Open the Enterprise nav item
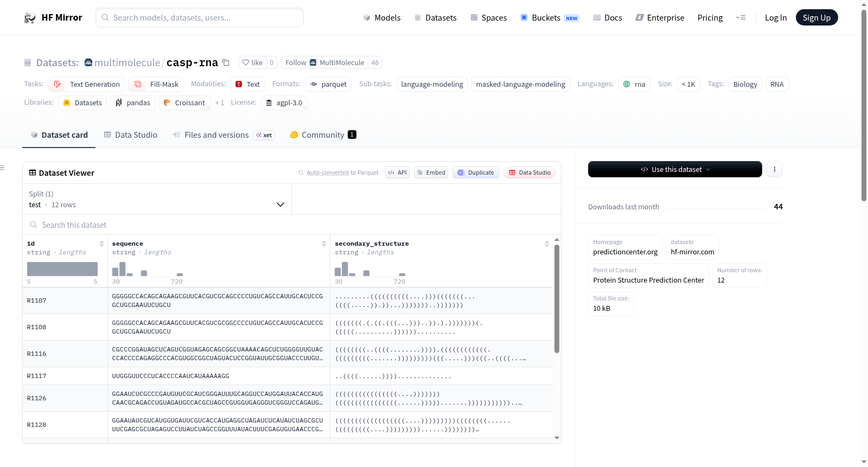The height and width of the screenshot is (467, 868). click(660, 18)
